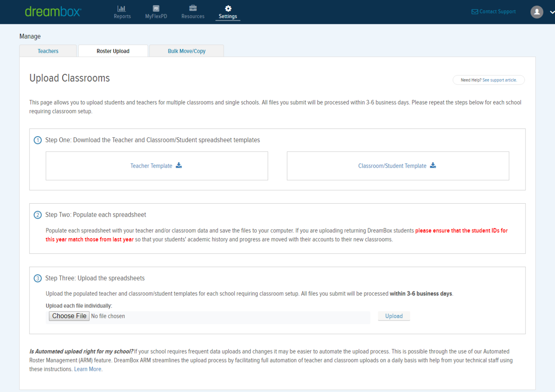
Task: Open MyFlexPD icon in navigation
Action: pos(156,8)
